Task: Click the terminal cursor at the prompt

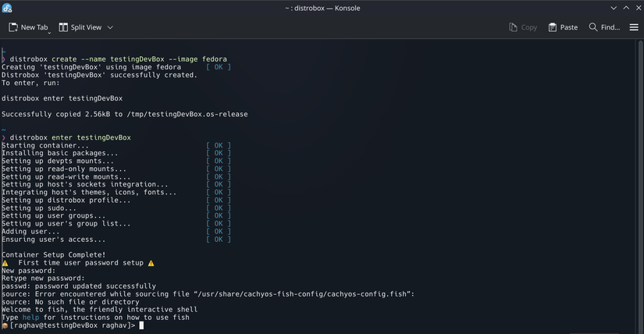Action: 141,325
